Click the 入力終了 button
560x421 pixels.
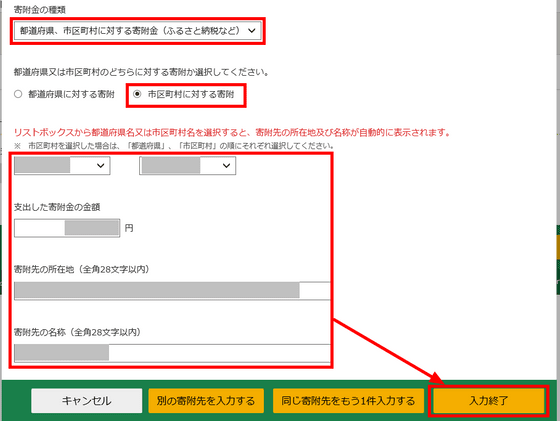click(489, 401)
